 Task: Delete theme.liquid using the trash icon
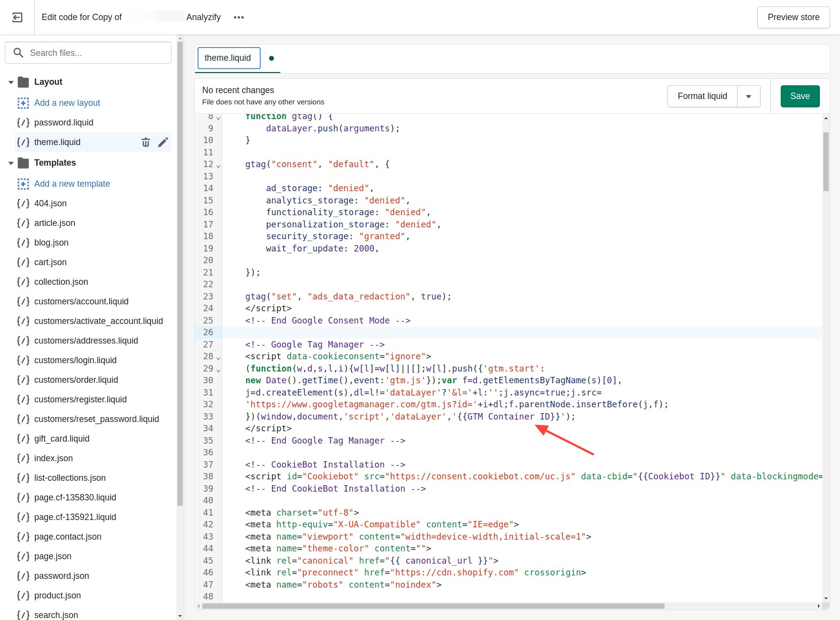coord(146,142)
